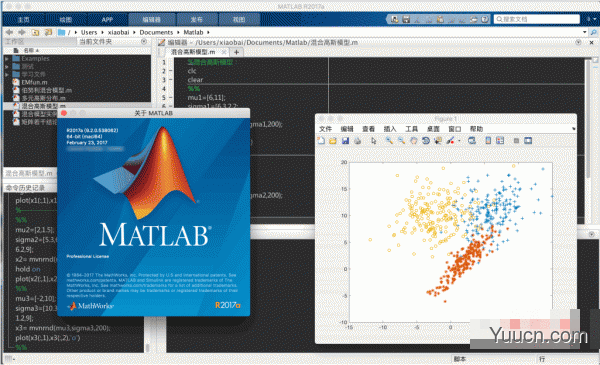Open the editor panel actions dropdown
The height and width of the screenshot is (365, 600).
pyautogui.click(x=578, y=42)
